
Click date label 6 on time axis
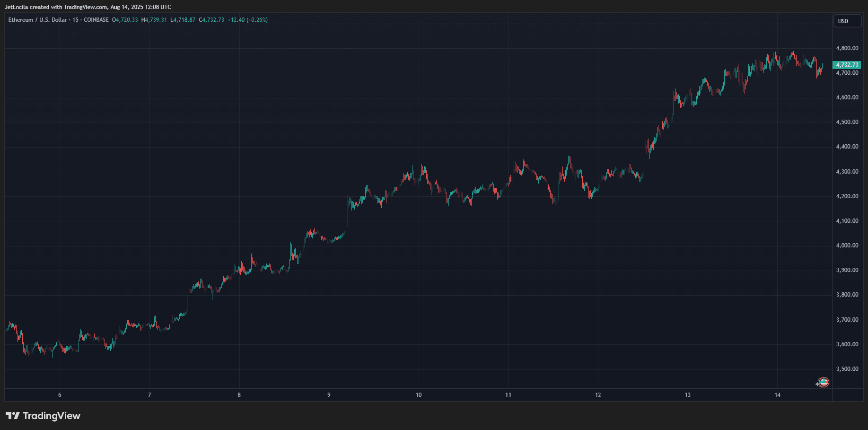[x=60, y=395]
